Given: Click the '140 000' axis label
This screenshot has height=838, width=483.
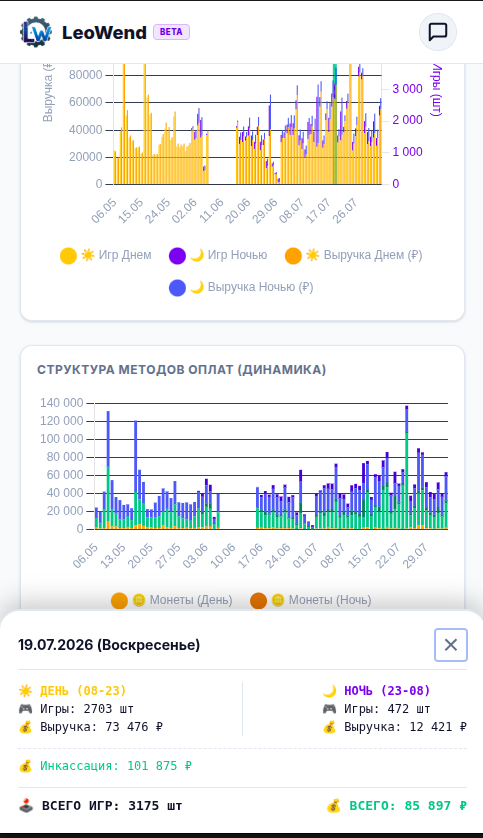Looking at the screenshot, I should click(62, 402).
